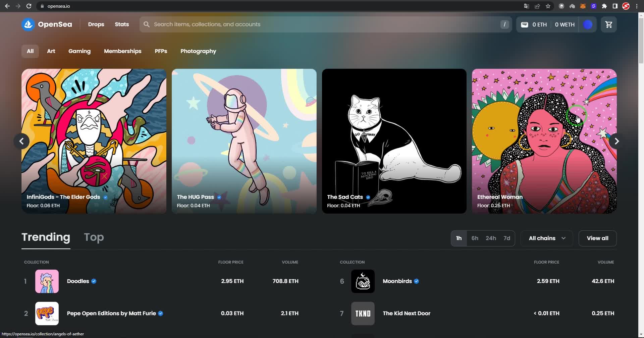The height and width of the screenshot is (338, 644).
Task: Switch to the Top tab
Action: click(94, 237)
